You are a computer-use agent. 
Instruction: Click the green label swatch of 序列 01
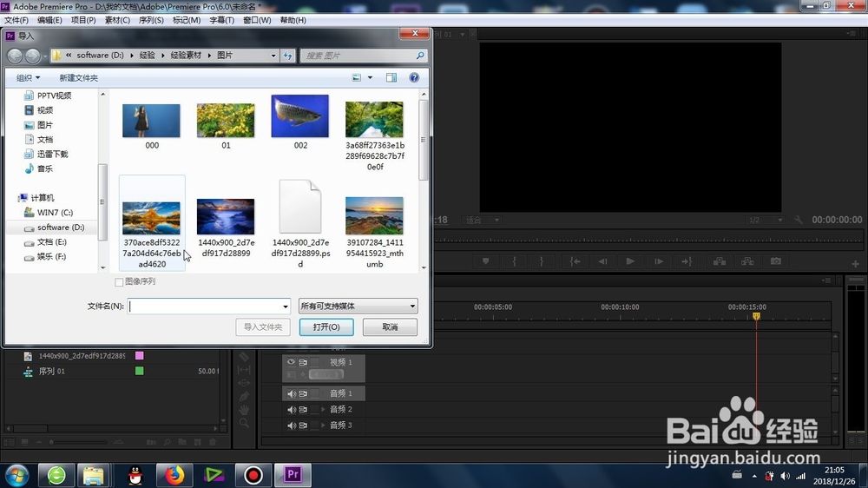pos(140,371)
